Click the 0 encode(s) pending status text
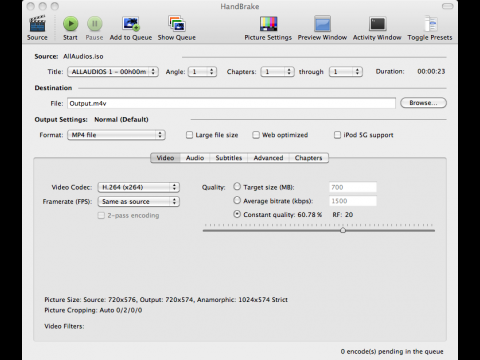This screenshot has height=360, width=480. click(x=392, y=352)
